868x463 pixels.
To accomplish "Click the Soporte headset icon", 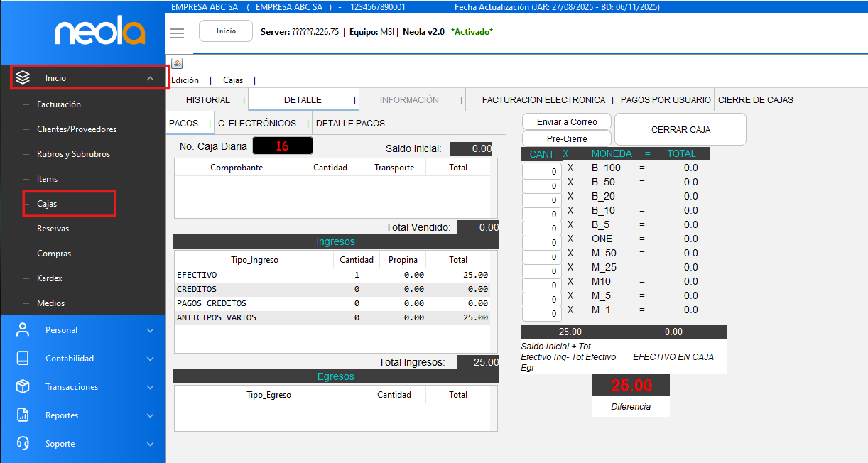I will point(23,443).
